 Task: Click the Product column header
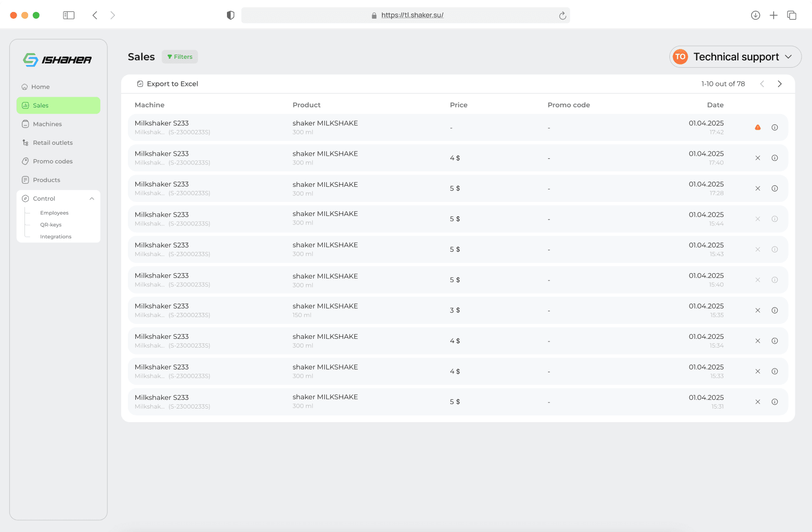click(x=307, y=105)
